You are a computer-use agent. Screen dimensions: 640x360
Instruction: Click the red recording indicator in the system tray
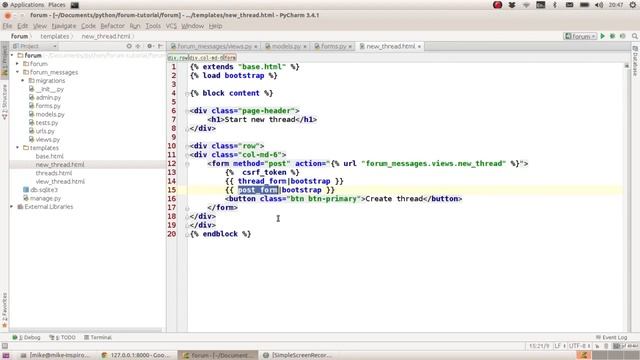tap(497, 5)
